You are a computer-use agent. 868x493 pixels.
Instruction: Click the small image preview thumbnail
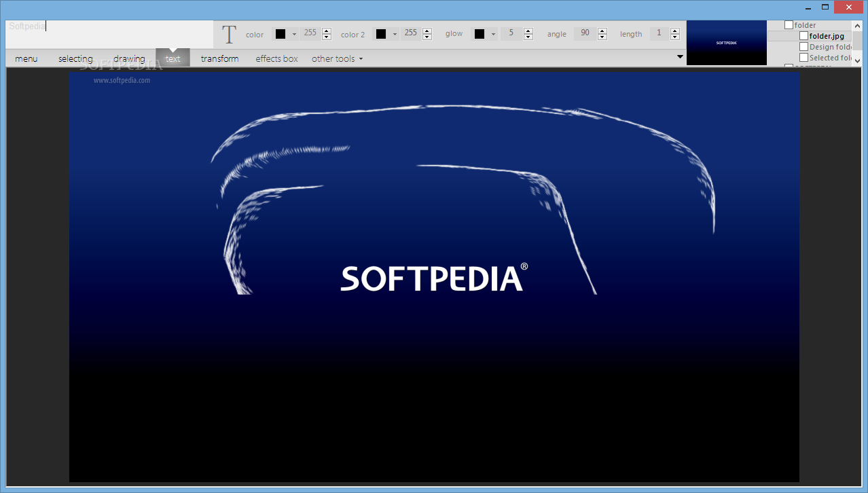tap(727, 43)
